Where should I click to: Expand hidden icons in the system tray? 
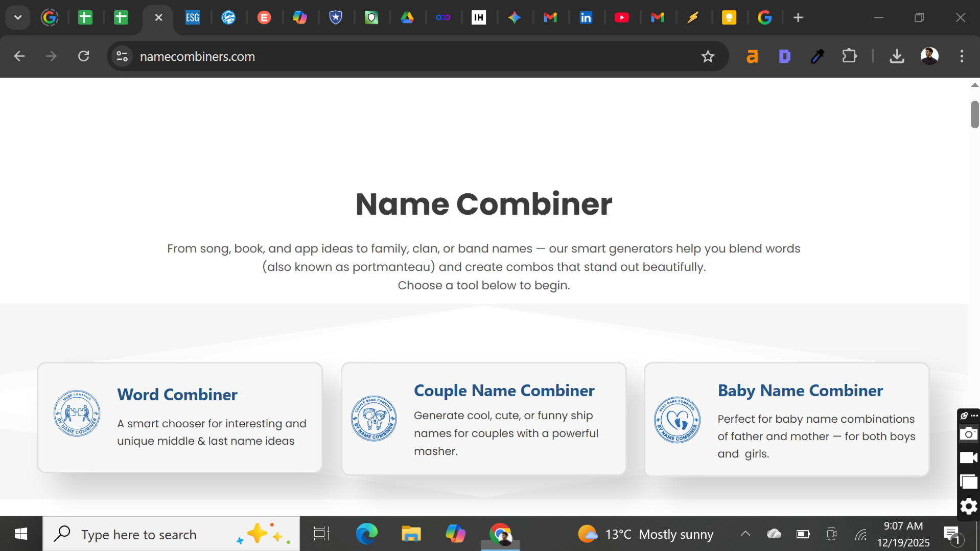point(745,534)
